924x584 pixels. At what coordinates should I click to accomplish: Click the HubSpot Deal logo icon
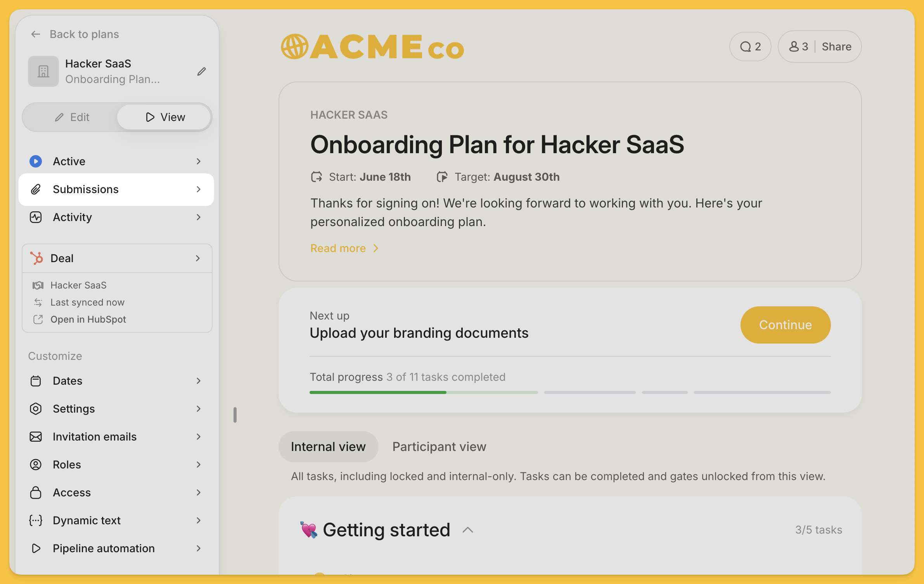[x=36, y=258]
